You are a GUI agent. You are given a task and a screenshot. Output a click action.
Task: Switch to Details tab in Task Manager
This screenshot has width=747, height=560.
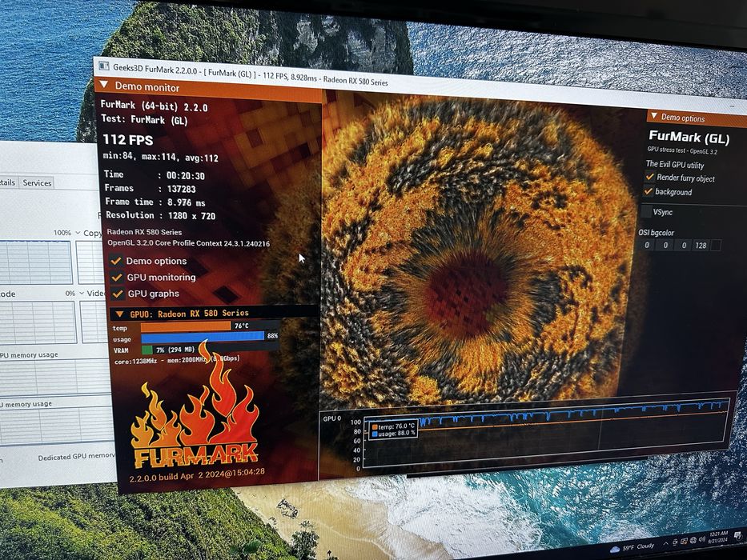click(x=8, y=182)
